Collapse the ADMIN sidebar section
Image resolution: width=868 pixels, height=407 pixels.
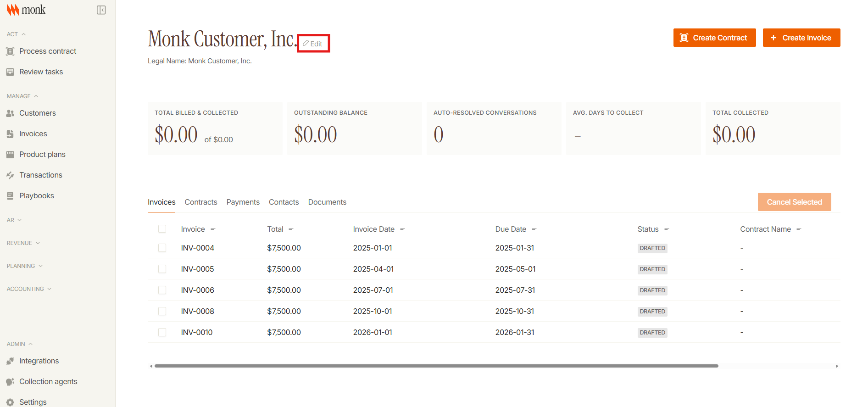[x=20, y=344]
